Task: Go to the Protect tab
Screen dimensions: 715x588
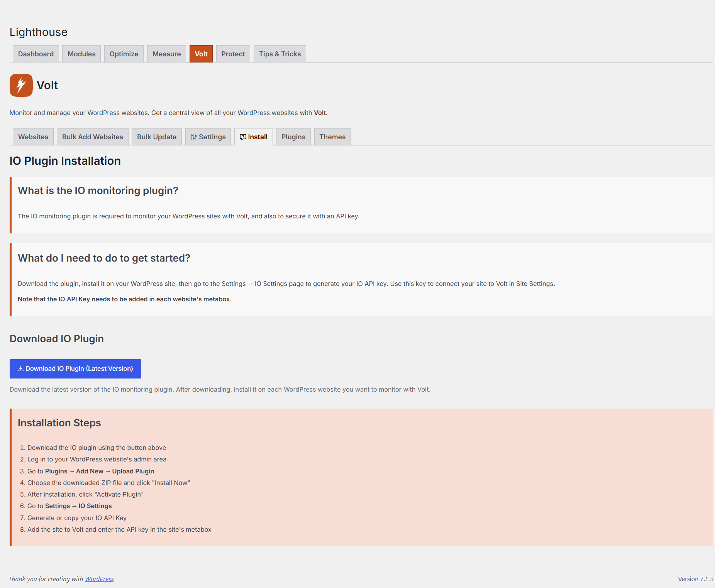Action: [233, 54]
